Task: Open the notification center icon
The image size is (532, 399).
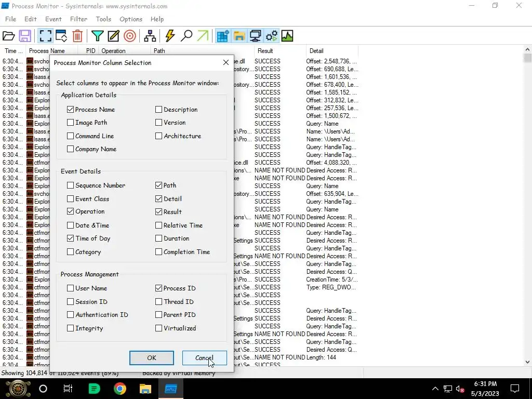Action: click(515, 389)
